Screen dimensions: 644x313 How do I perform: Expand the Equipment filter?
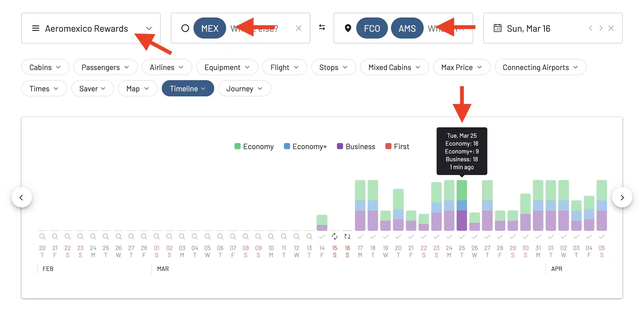227,67
